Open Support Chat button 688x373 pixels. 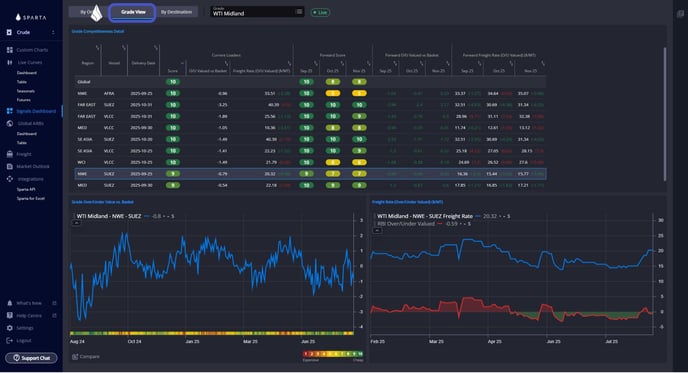(31, 358)
